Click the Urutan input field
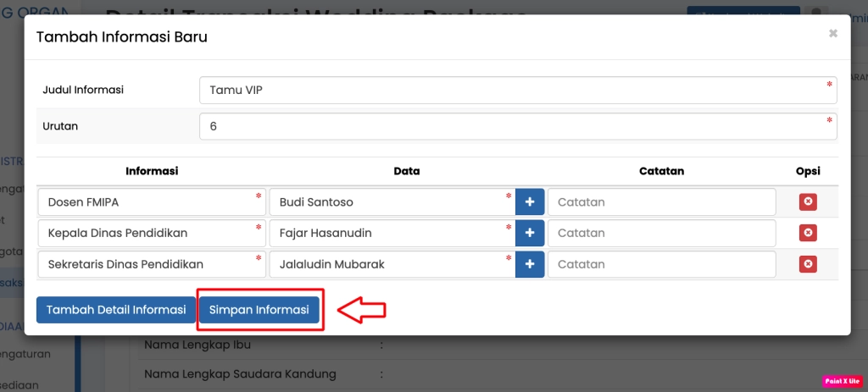The image size is (868, 392). pyautogui.click(x=517, y=126)
